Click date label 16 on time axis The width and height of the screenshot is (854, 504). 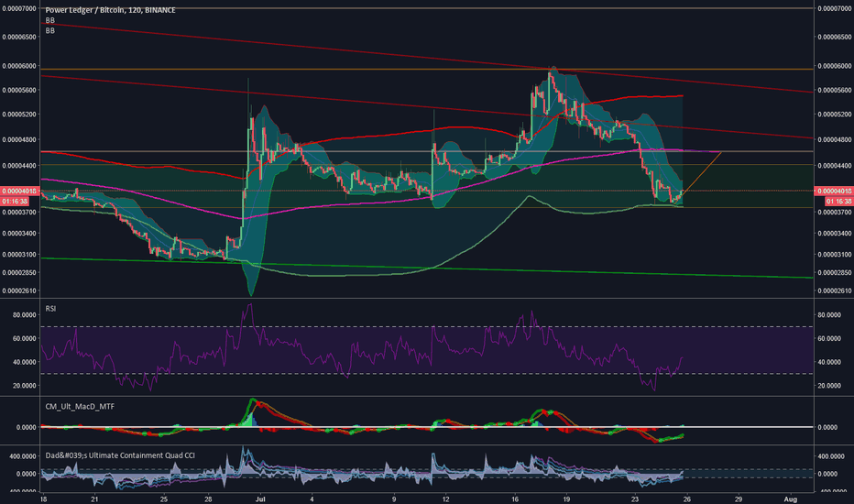[x=515, y=499]
